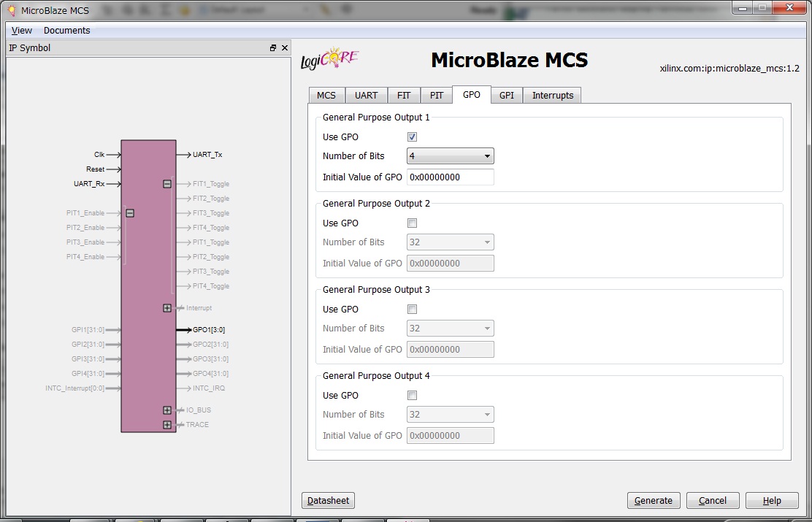Edit Initial Value of GPO for Output 1
The width and height of the screenshot is (812, 522).
click(450, 177)
